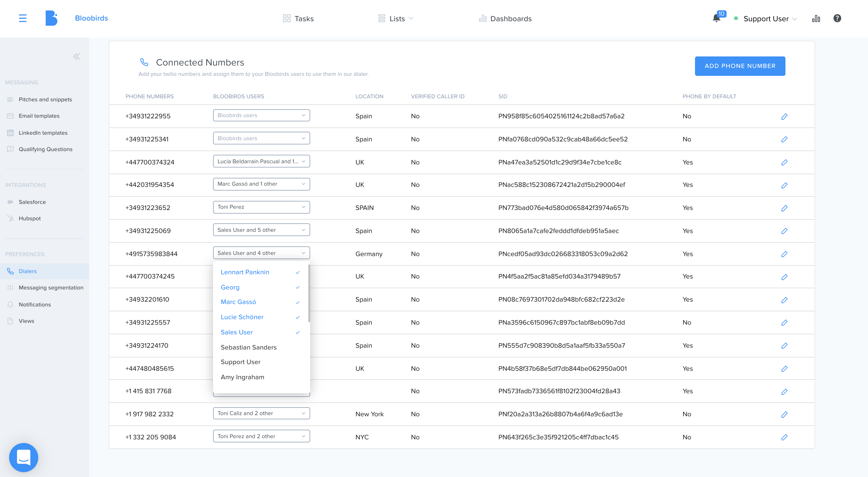This screenshot has height=477, width=868.
Task: Open the hamburger menu icon
Action: click(x=22, y=18)
